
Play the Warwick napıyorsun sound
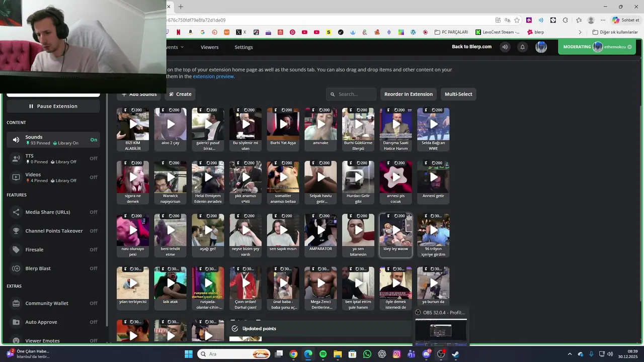coord(171,177)
